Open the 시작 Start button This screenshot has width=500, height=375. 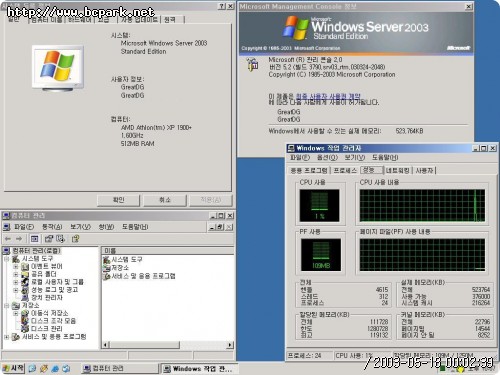pos(13,368)
